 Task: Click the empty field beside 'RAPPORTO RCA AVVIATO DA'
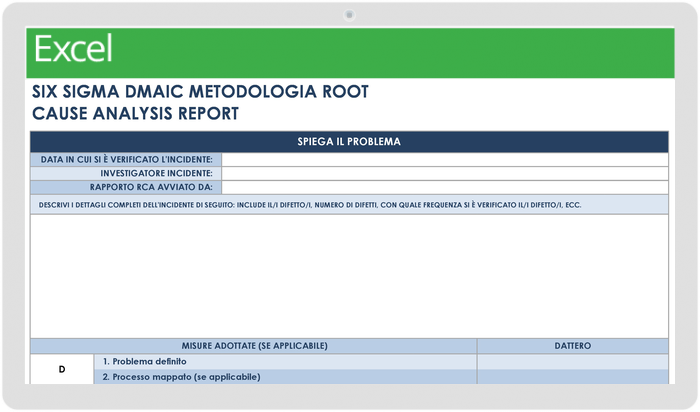[445, 187]
